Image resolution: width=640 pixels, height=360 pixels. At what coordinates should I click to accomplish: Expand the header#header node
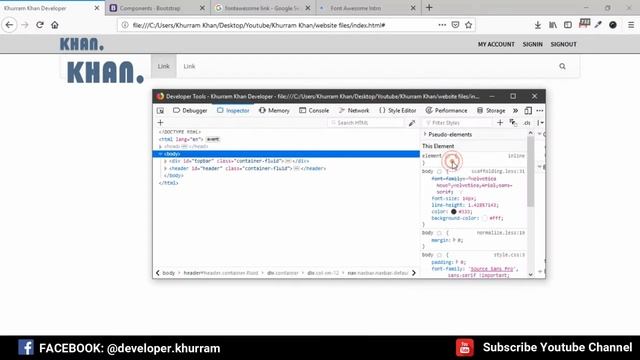165,169
